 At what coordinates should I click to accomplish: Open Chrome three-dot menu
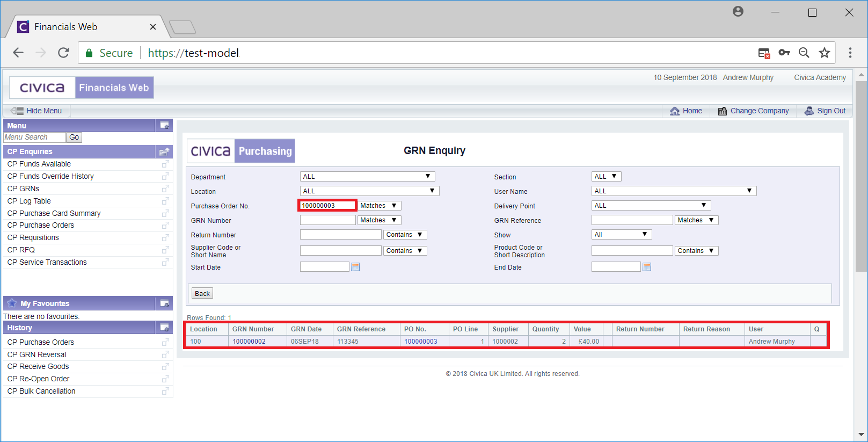tap(850, 53)
